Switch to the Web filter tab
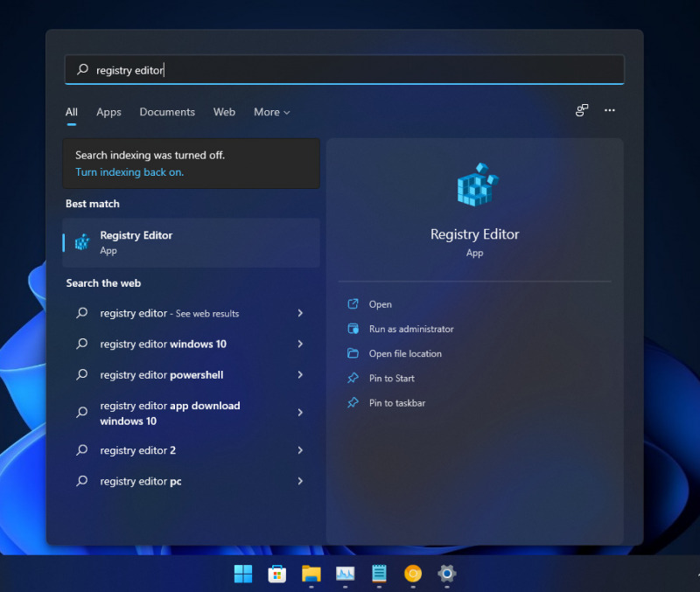Viewport: 700px width, 592px height. coord(224,112)
